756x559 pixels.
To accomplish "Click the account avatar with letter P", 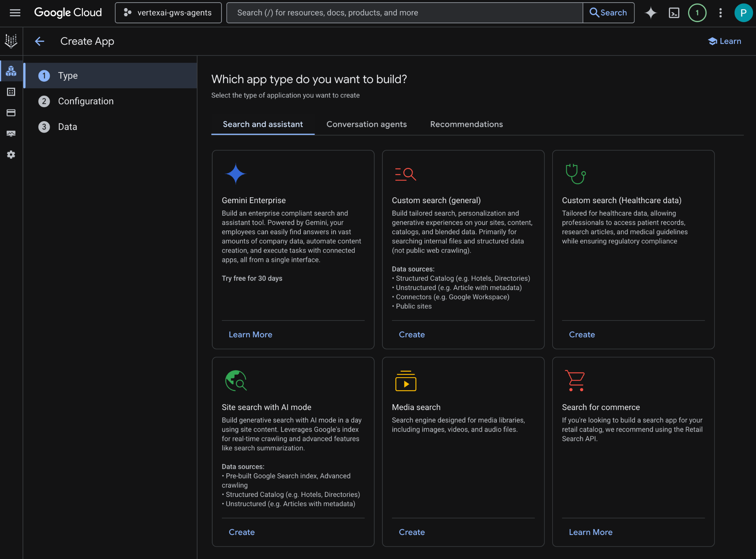I will 743,13.
